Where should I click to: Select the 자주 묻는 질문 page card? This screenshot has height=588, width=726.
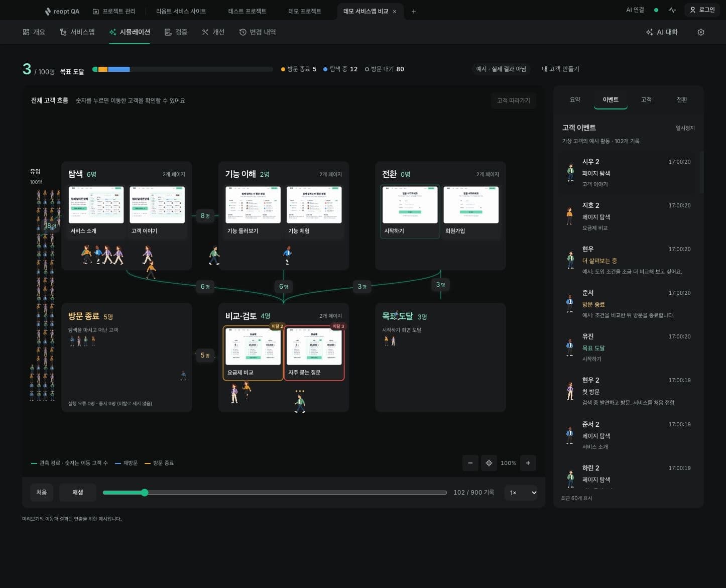pyautogui.click(x=314, y=353)
